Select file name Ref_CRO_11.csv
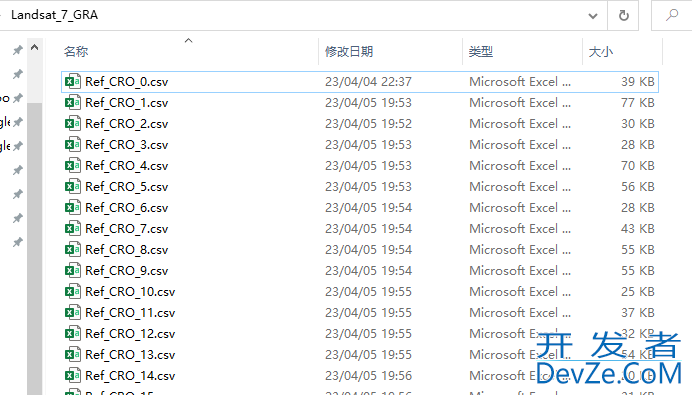The width and height of the screenshot is (692, 395). pyautogui.click(x=130, y=312)
